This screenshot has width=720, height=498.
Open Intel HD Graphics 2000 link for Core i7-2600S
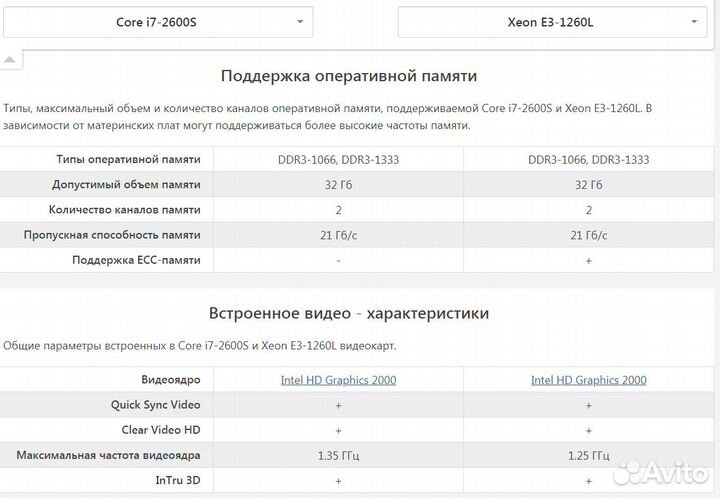click(338, 380)
